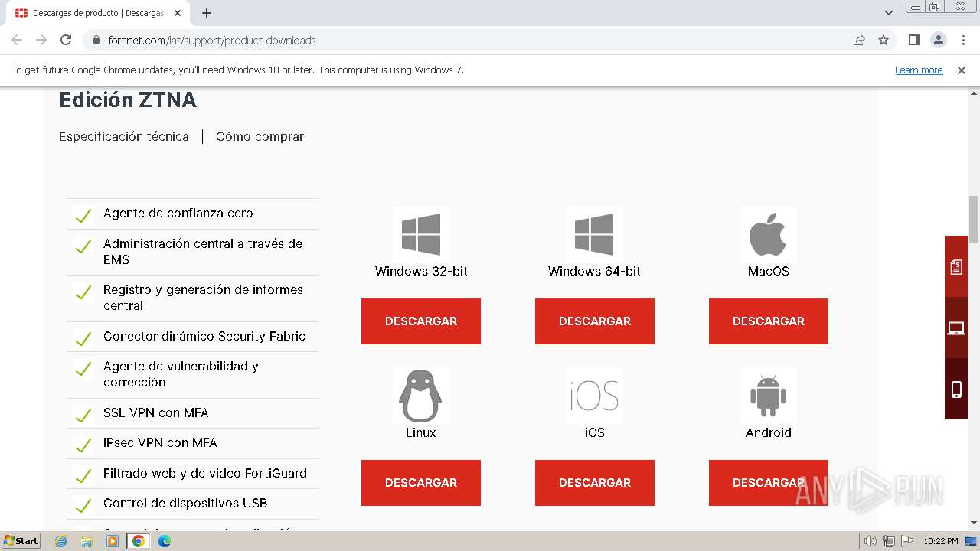Click the vertical page scrollbar thumb
This screenshot has height=551, width=980.
coord(974,220)
